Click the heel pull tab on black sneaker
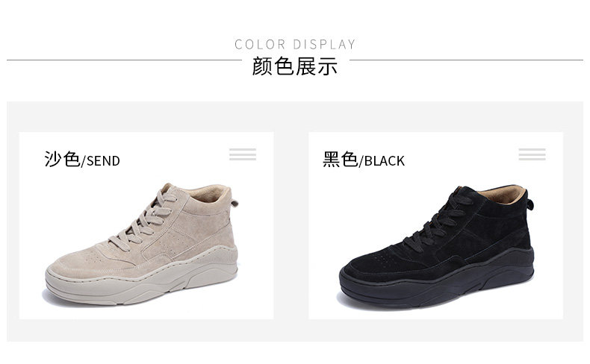The width and height of the screenshot is (590, 364). pyautogui.click(x=530, y=204)
